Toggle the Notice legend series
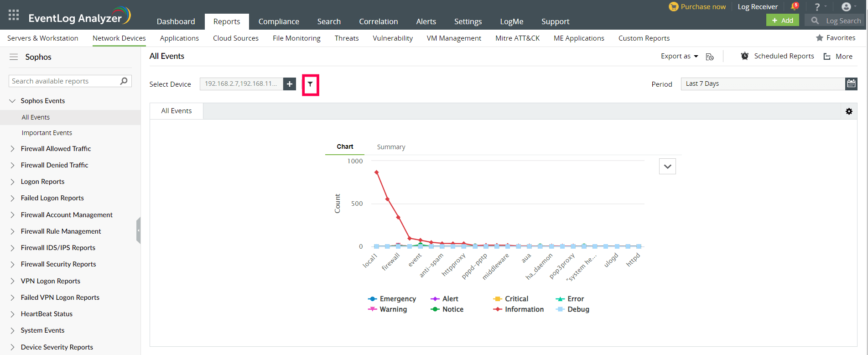868x355 pixels. point(447,309)
